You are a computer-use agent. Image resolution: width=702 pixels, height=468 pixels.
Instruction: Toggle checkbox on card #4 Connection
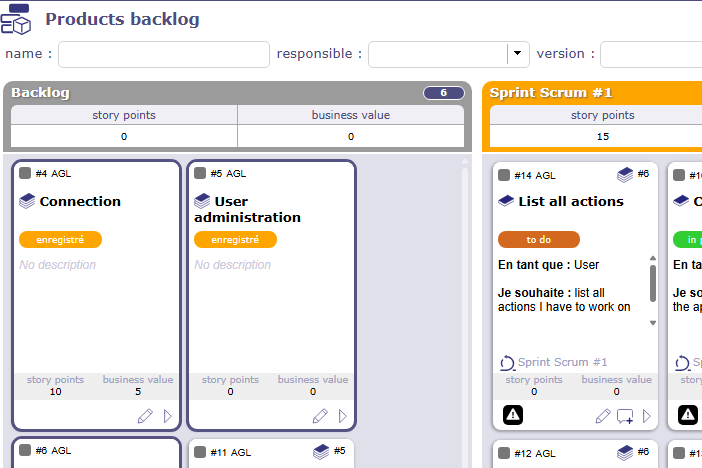pyautogui.click(x=26, y=173)
